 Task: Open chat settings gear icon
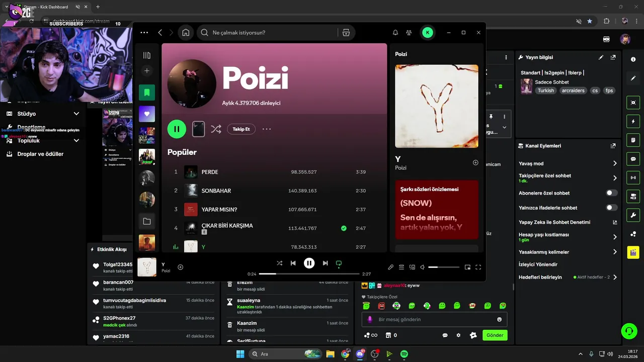(x=458, y=335)
